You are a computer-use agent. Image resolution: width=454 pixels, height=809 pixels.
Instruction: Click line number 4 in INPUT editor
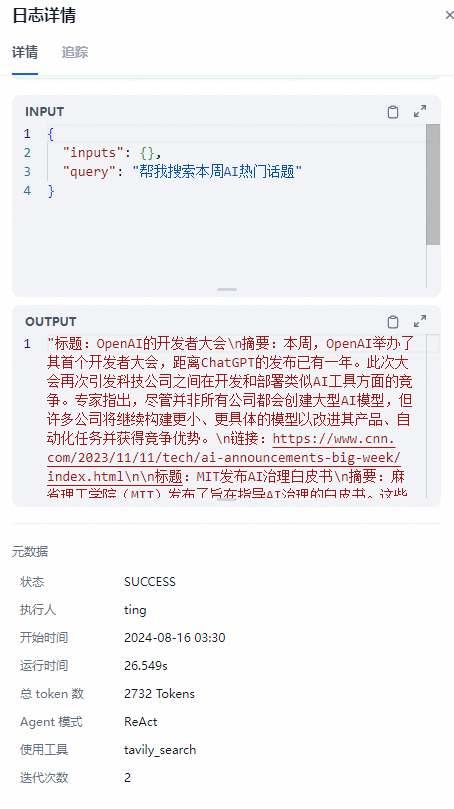point(27,191)
